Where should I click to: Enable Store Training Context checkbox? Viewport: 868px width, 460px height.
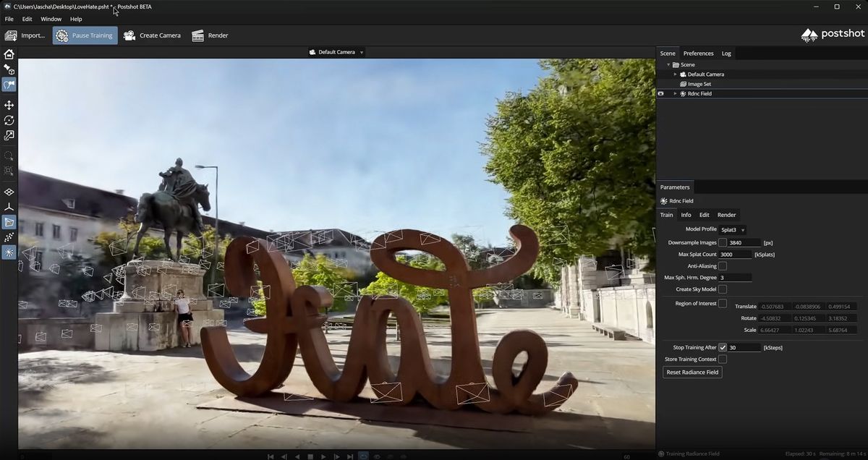coord(723,359)
